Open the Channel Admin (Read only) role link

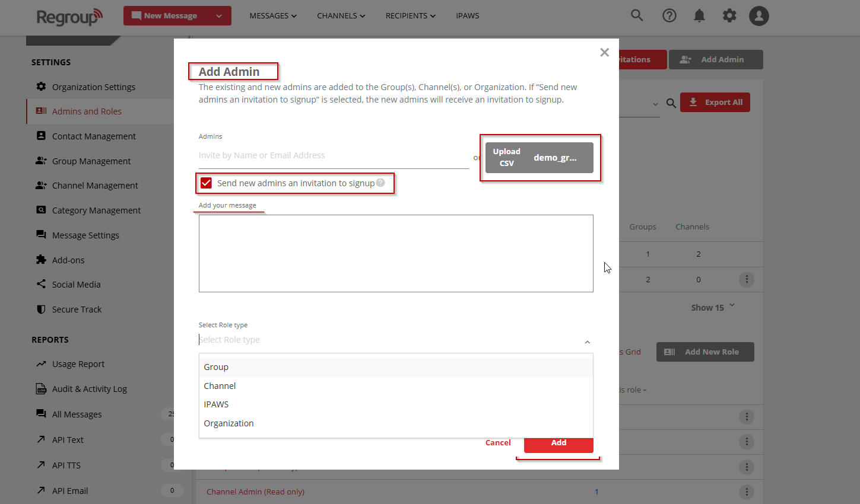point(255,492)
